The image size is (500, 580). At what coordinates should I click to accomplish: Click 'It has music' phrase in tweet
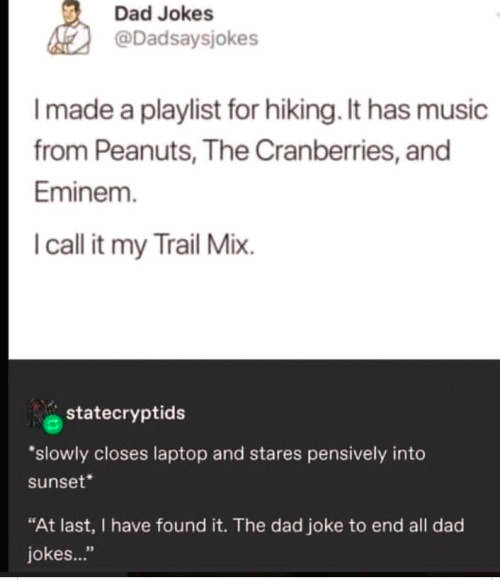coord(416,110)
